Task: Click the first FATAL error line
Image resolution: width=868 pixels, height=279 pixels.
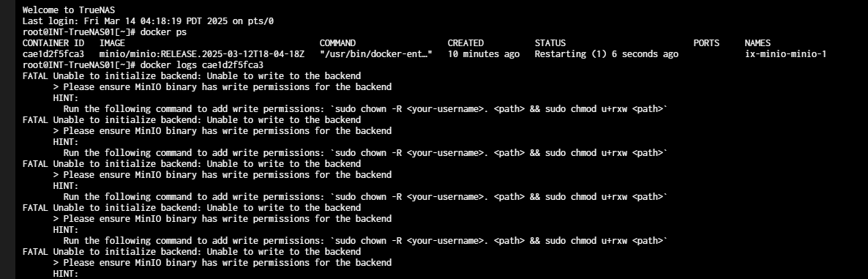Action: click(x=192, y=76)
